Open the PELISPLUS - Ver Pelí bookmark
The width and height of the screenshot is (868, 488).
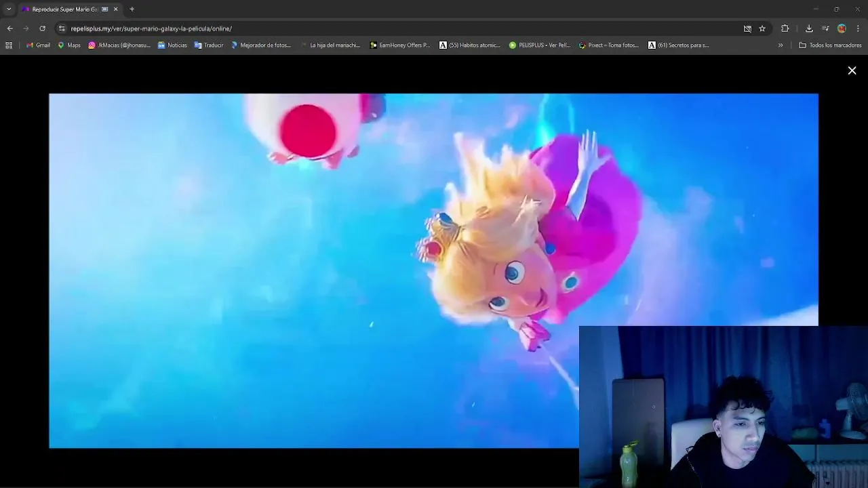pyautogui.click(x=540, y=45)
